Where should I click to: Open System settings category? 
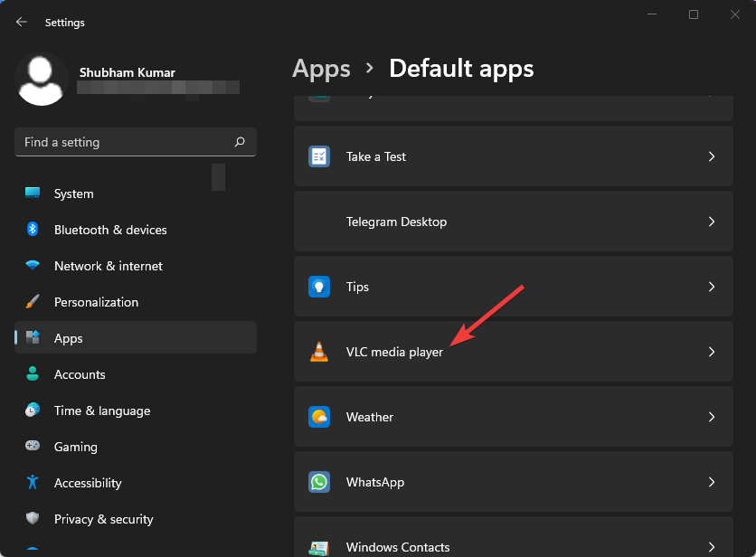tap(136, 194)
